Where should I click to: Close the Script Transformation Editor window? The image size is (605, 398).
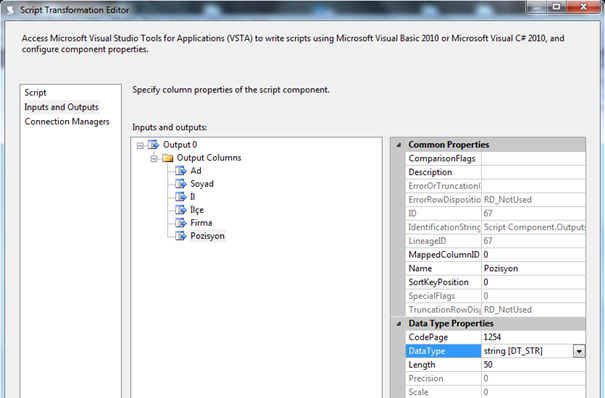point(583,7)
